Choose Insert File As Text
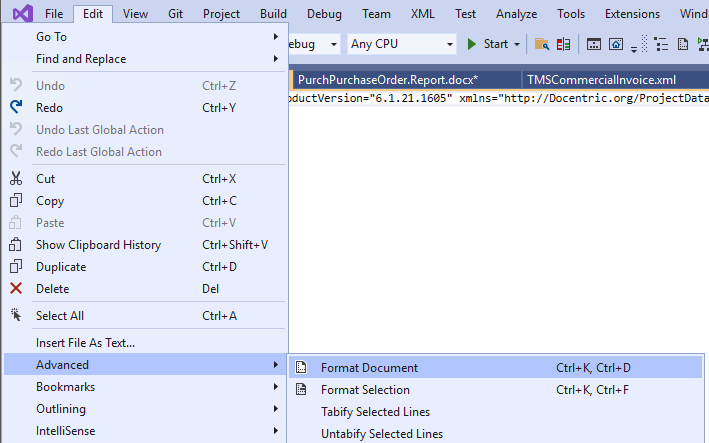 (x=86, y=343)
